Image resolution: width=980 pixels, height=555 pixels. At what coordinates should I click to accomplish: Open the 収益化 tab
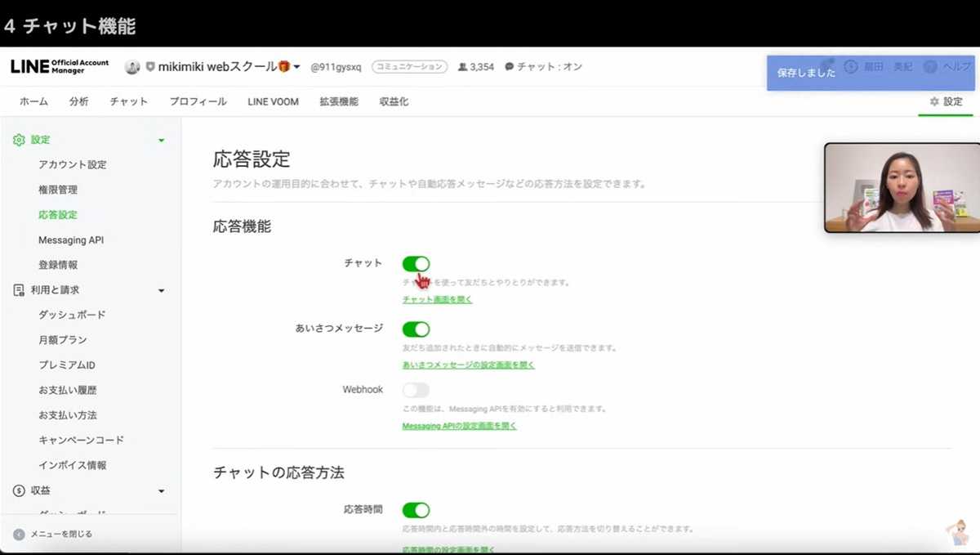pyautogui.click(x=394, y=102)
